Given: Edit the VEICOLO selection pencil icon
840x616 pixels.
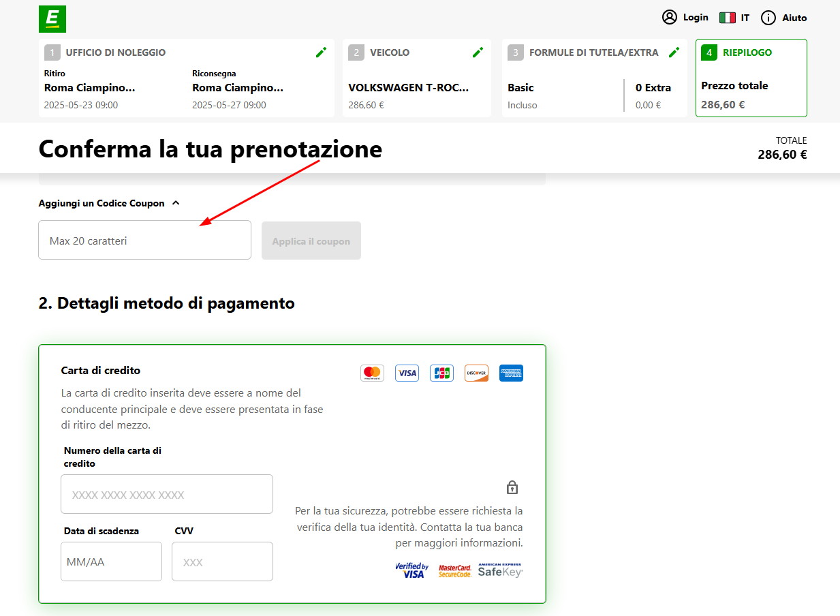Looking at the screenshot, I should [x=478, y=52].
